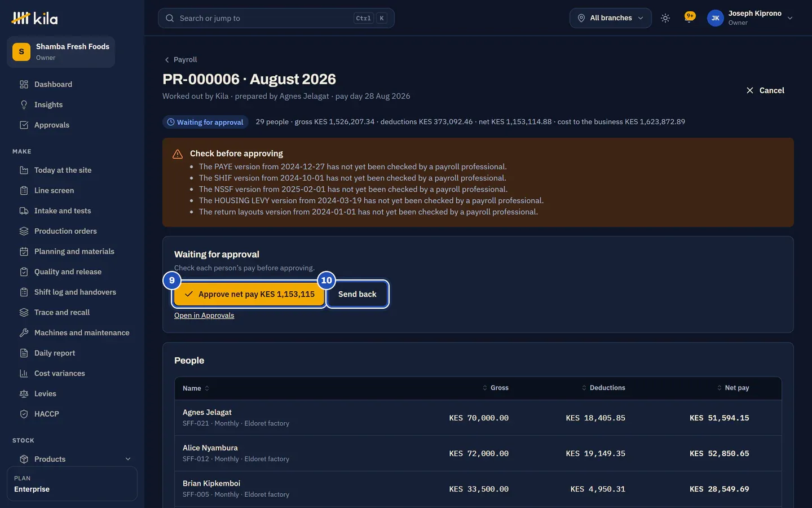
Task: Click the Enterprise plan card
Action: click(72, 484)
